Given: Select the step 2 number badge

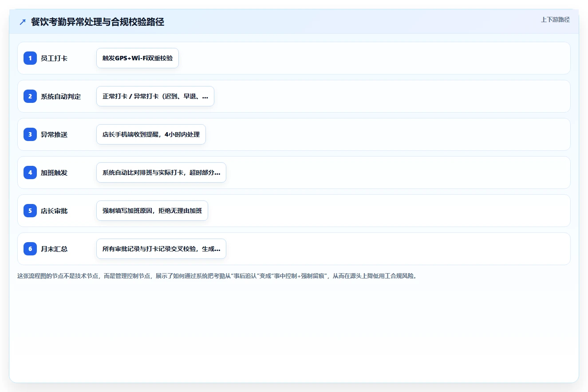Looking at the screenshot, I should (30, 96).
